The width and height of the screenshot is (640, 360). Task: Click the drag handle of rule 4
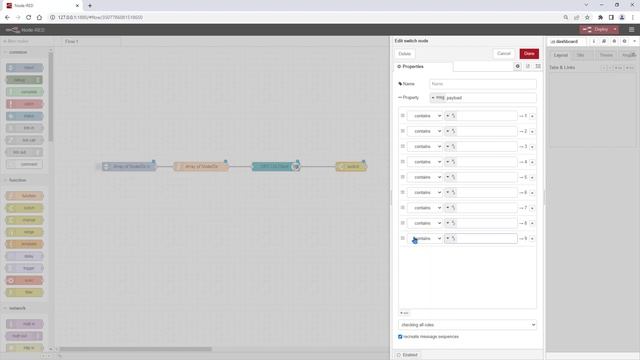point(402,162)
